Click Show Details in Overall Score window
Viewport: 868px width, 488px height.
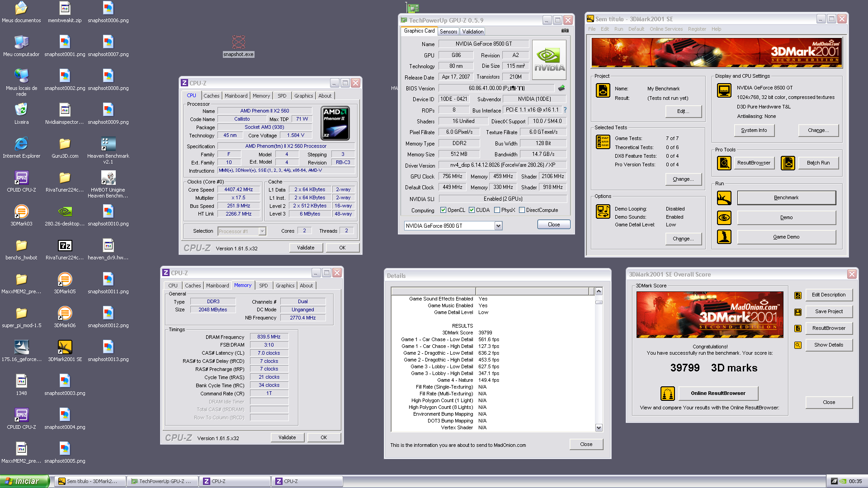point(829,345)
